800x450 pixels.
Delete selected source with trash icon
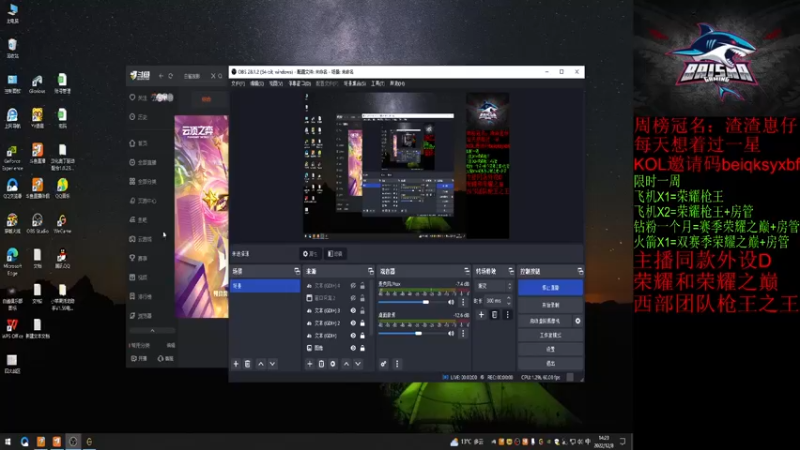321,364
